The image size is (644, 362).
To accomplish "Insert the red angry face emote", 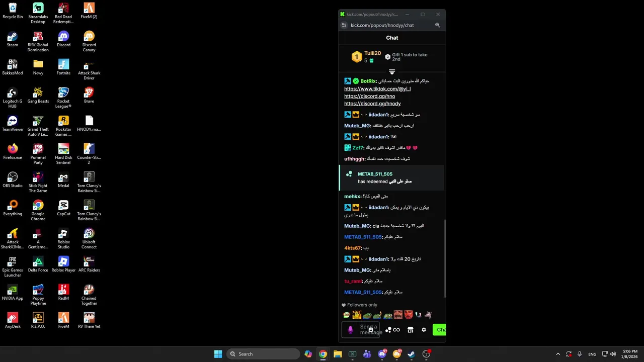I will (409, 315).
